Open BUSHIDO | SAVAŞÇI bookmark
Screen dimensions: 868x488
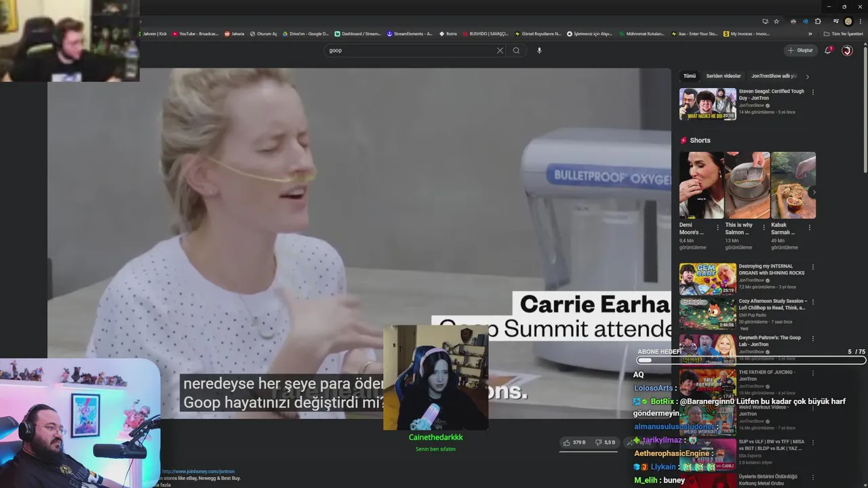[485, 33]
